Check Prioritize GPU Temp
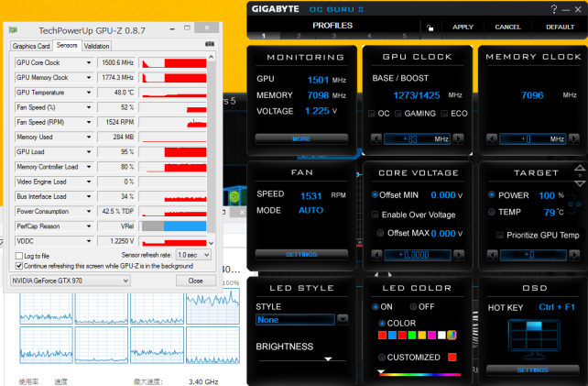Image resolution: width=588 pixels, height=386 pixels. 500,235
